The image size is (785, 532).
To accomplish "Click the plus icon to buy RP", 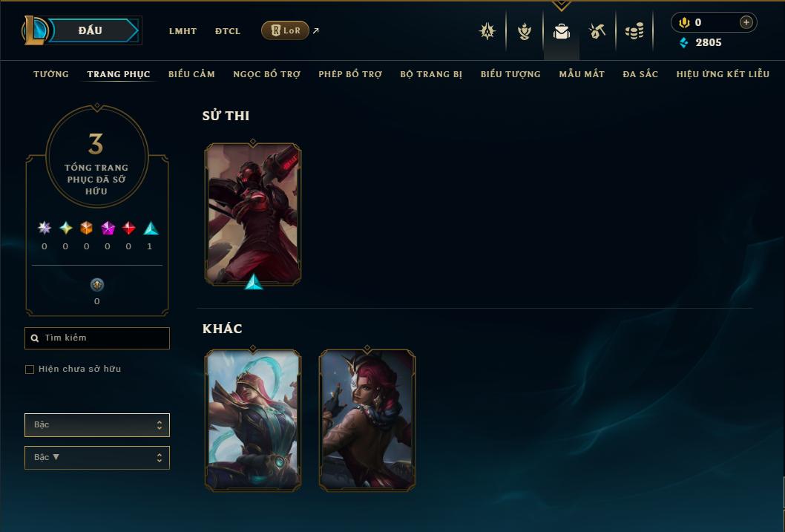I will click(x=746, y=22).
